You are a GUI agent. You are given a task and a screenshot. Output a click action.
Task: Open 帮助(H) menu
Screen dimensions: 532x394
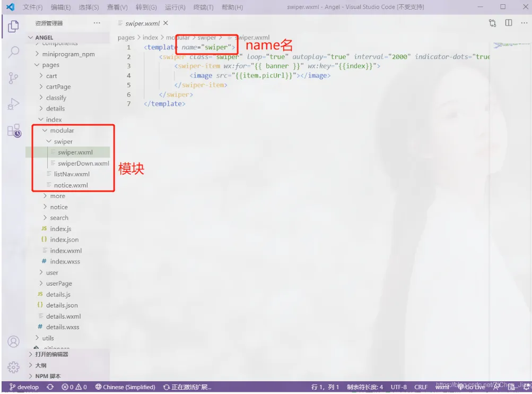232,7
